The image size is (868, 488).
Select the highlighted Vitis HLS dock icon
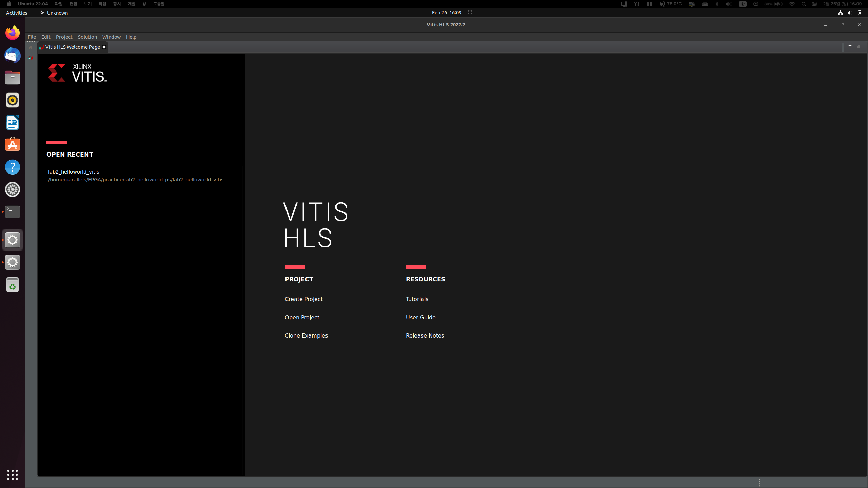click(13, 240)
